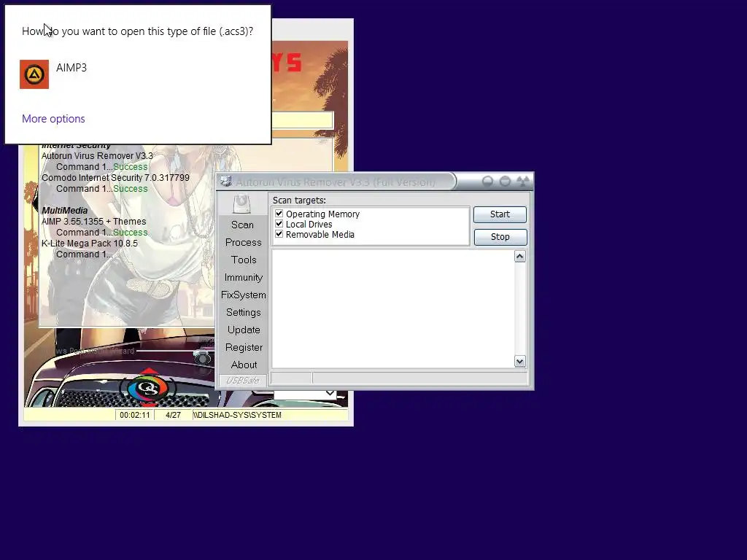Click the empty scan results list area
This screenshot has height=560, width=747.
[x=393, y=309]
